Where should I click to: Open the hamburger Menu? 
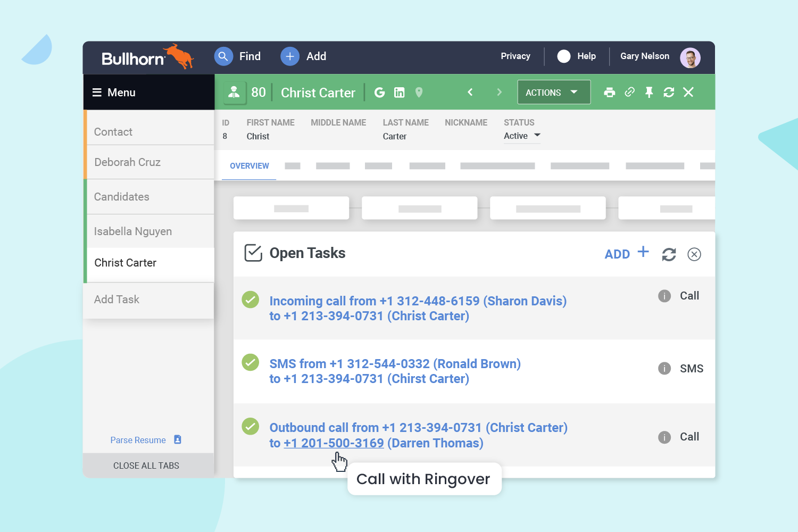[114, 93]
